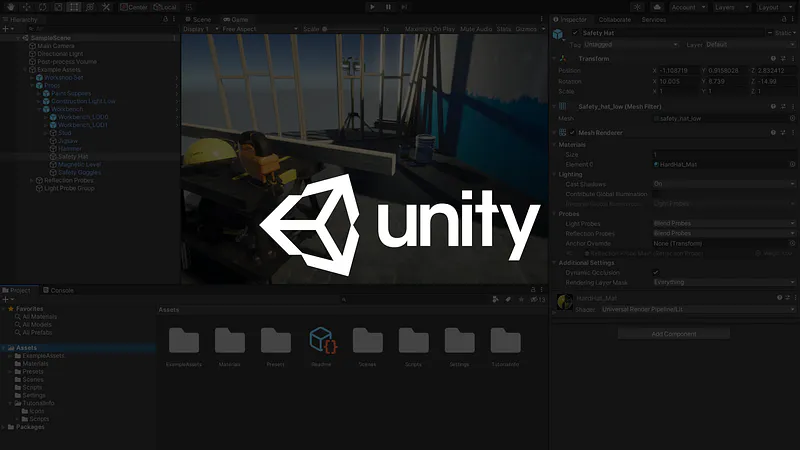Click the Position X input field

679,70
